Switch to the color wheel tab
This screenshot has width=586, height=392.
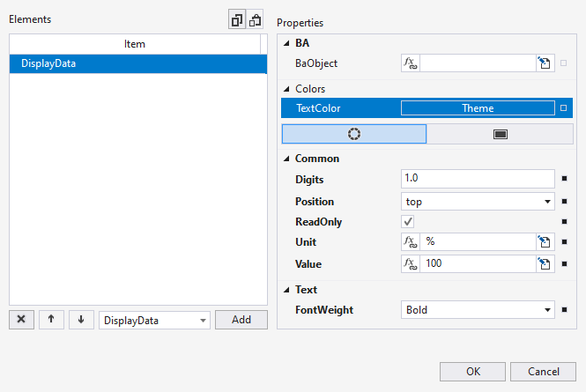point(354,134)
